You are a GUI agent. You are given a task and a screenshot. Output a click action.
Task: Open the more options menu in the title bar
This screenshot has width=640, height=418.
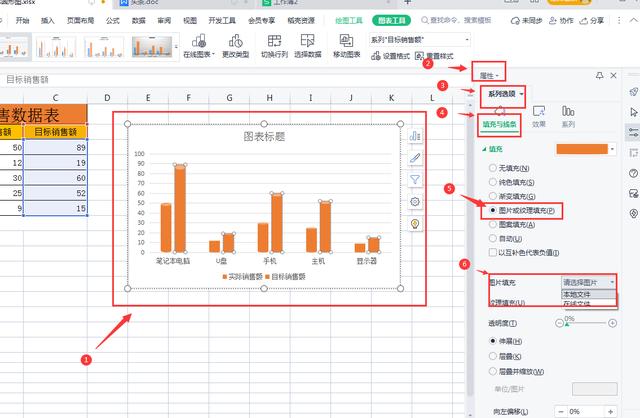[619, 20]
